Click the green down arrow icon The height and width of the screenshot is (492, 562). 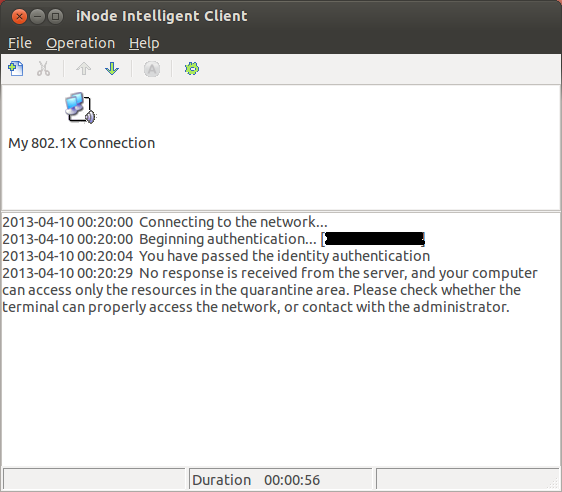112,68
